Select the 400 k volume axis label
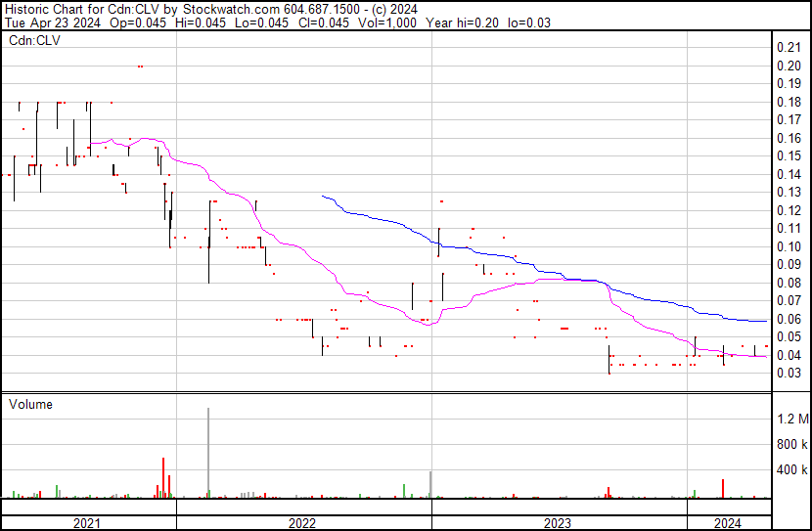 [x=792, y=470]
